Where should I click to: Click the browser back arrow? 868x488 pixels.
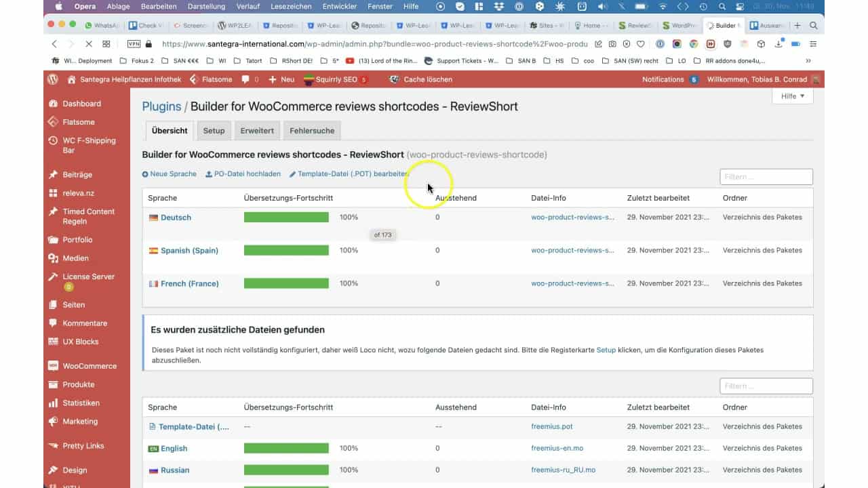pyautogui.click(x=54, y=43)
